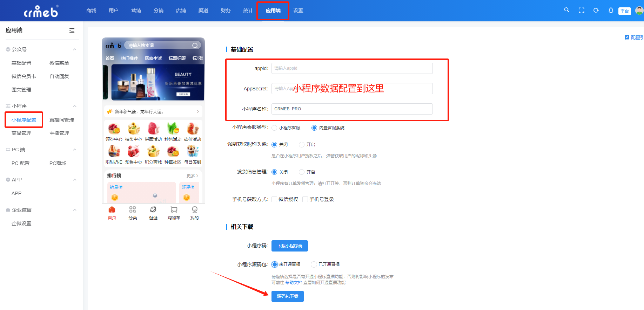Viewport: 644px width, 310px height.
Task: Check the 微信授权 checkbox
Action: click(274, 199)
